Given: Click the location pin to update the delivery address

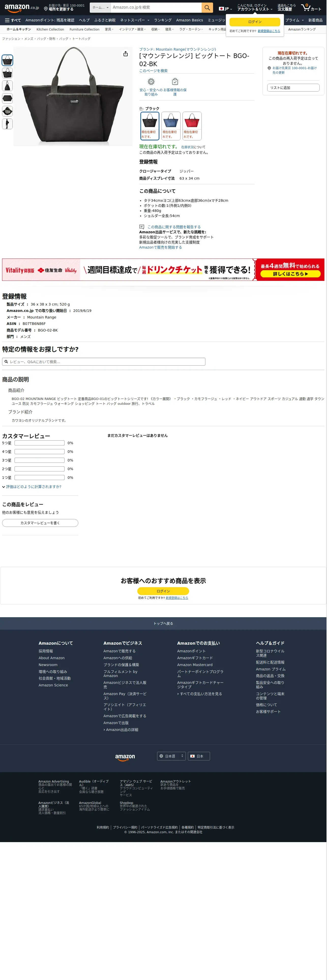Looking at the screenshot, I should tap(46, 9).
